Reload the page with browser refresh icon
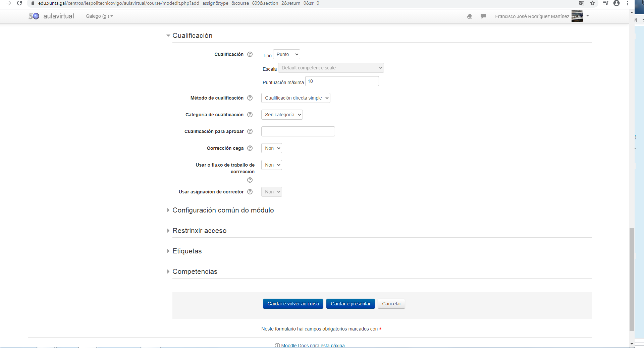The width and height of the screenshot is (644, 362). [x=19, y=3]
